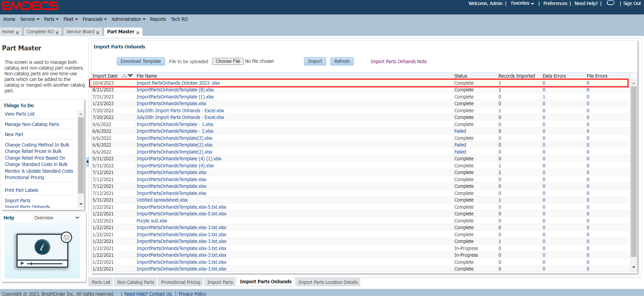Screen dimensions: 644x296
Task: Open the Tech RO menu item
Action: click(179, 19)
